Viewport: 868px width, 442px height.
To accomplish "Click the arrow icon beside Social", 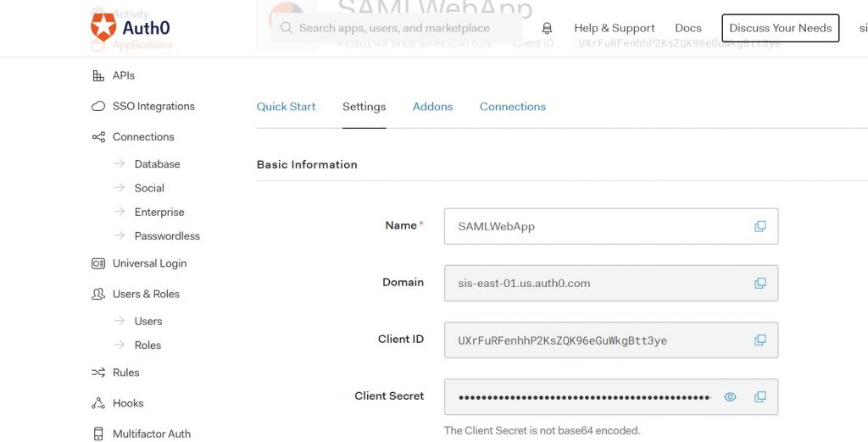I will tap(119, 187).
